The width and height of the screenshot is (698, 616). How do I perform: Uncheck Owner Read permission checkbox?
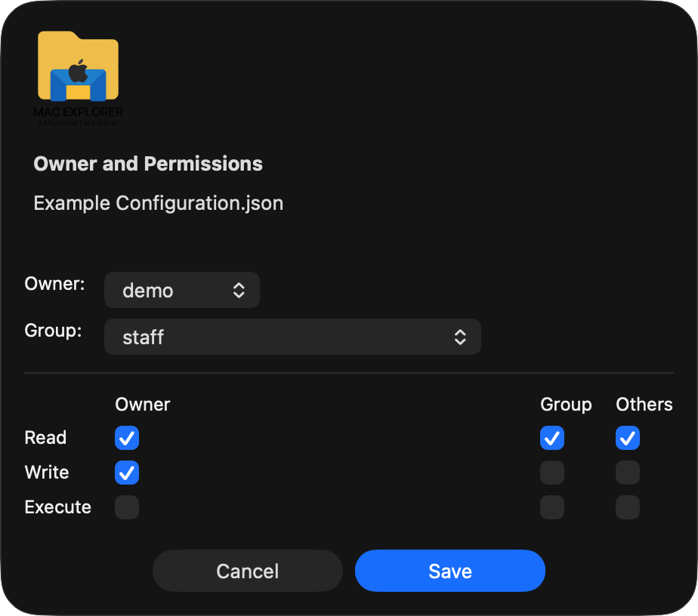coord(127,438)
